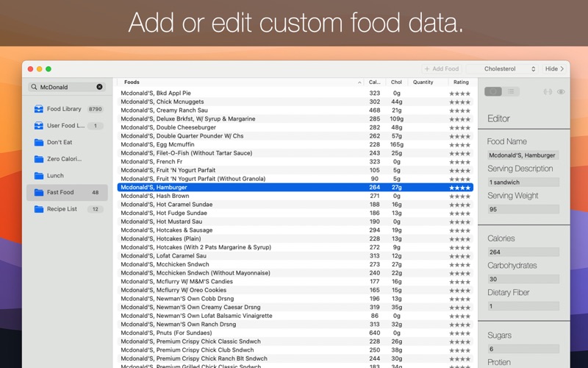Select Mcdonald'S, Hash Brown row
588x368 pixels.
click(295, 196)
